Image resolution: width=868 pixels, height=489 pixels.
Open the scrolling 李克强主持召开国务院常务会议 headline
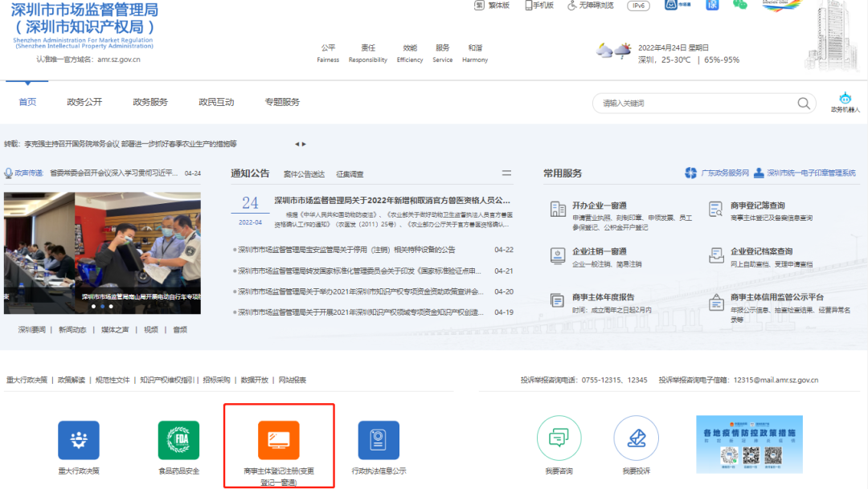(x=131, y=144)
